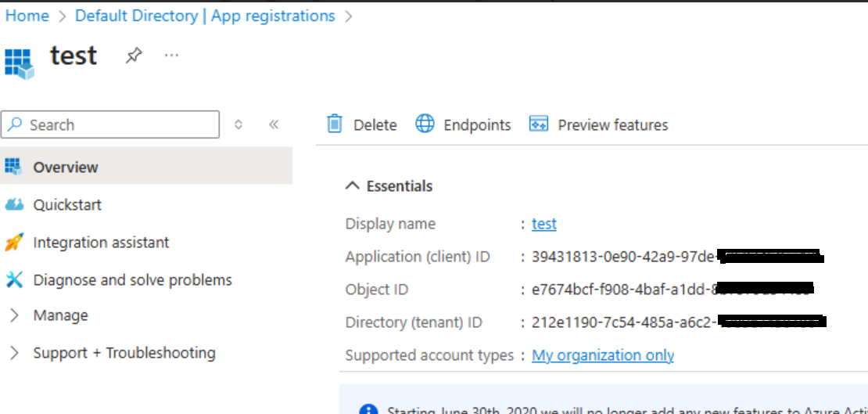Viewport: 868px width, 414px height.
Task: Click the Object ID value
Action: (673, 289)
